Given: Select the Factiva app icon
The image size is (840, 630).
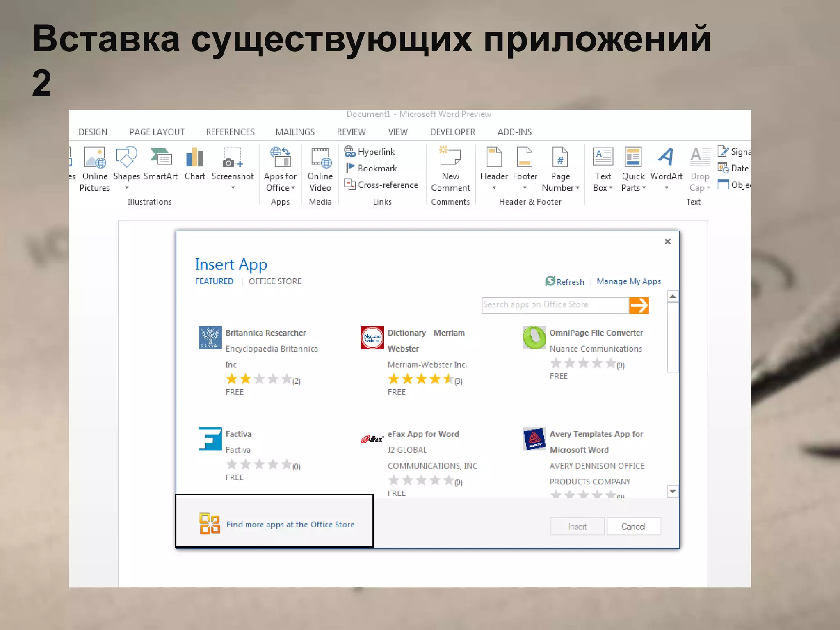Looking at the screenshot, I should (x=210, y=439).
